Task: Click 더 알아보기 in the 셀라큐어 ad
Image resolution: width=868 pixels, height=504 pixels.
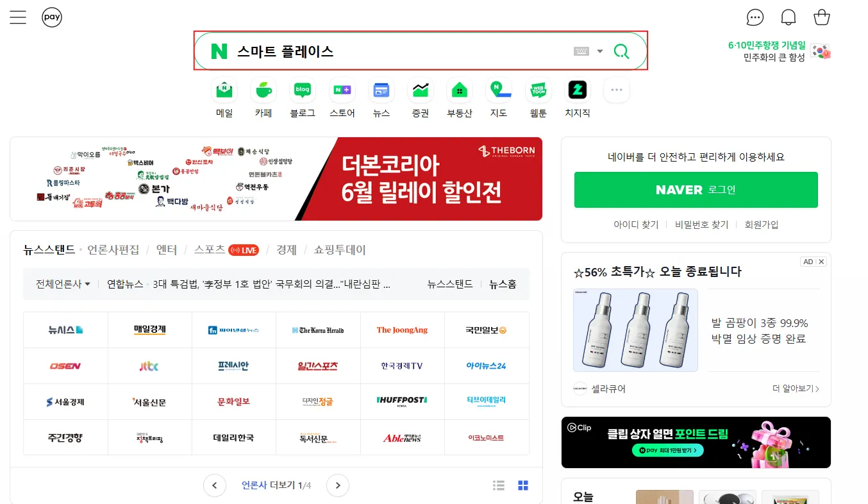Action: click(x=796, y=389)
